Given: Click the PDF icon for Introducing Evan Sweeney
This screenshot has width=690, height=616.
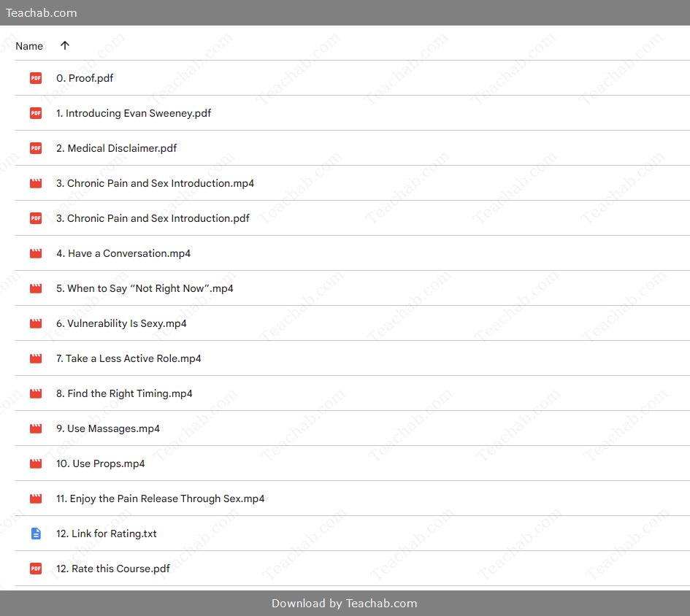Looking at the screenshot, I should click(x=36, y=113).
